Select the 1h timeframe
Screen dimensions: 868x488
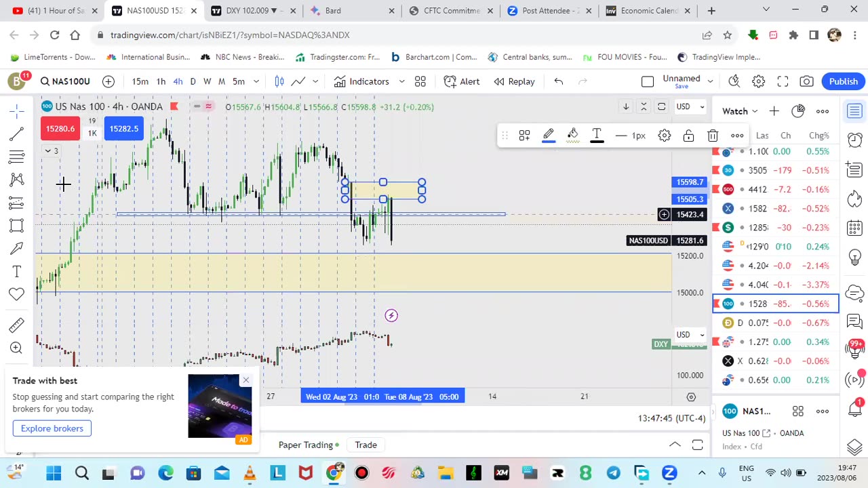tap(161, 81)
